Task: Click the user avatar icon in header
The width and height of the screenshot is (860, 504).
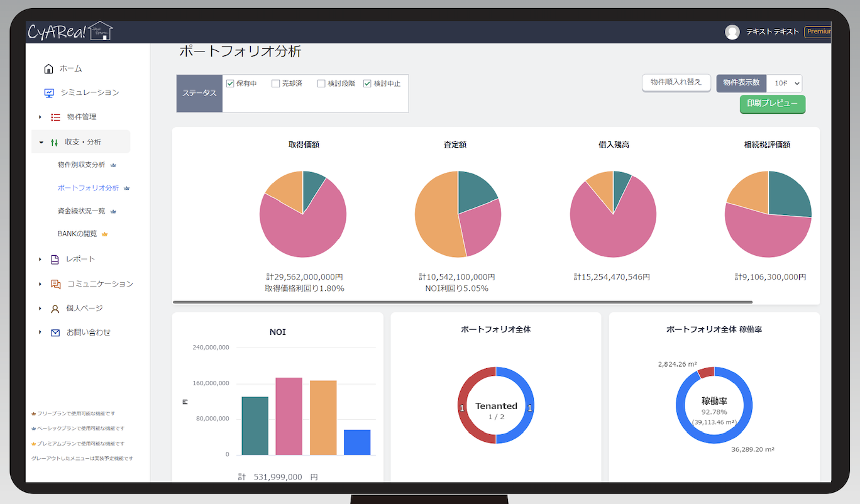Action: (x=732, y=32)
